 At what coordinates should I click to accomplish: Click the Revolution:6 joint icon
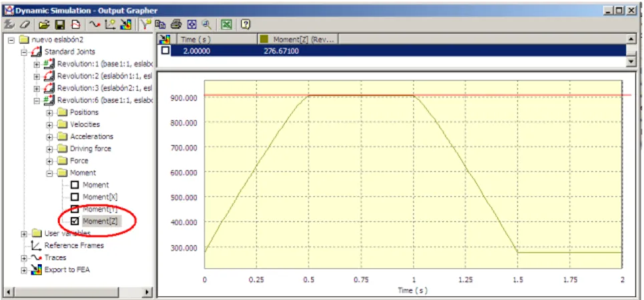click(49, 100)
